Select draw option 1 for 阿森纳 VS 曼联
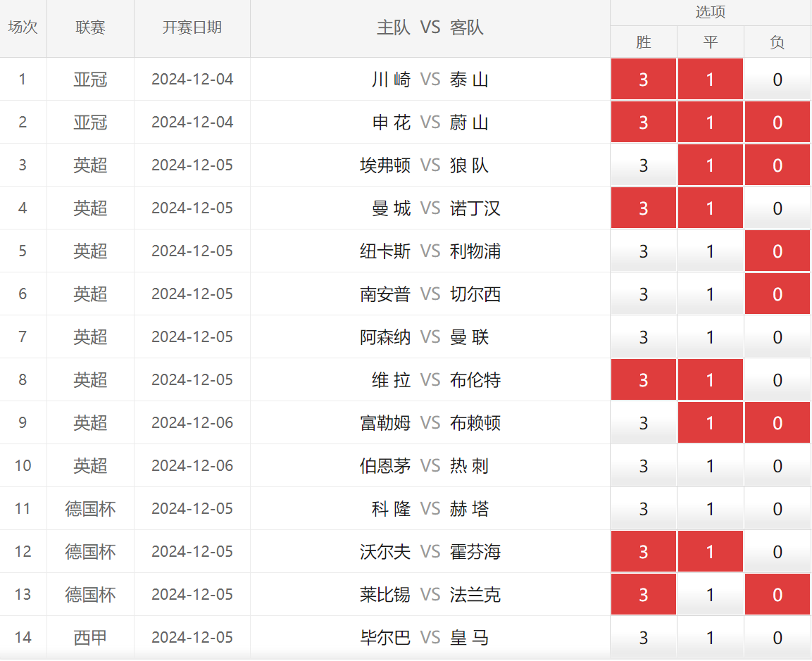The width and height of the screenshot is (812, 661). [x=711, y=337]
